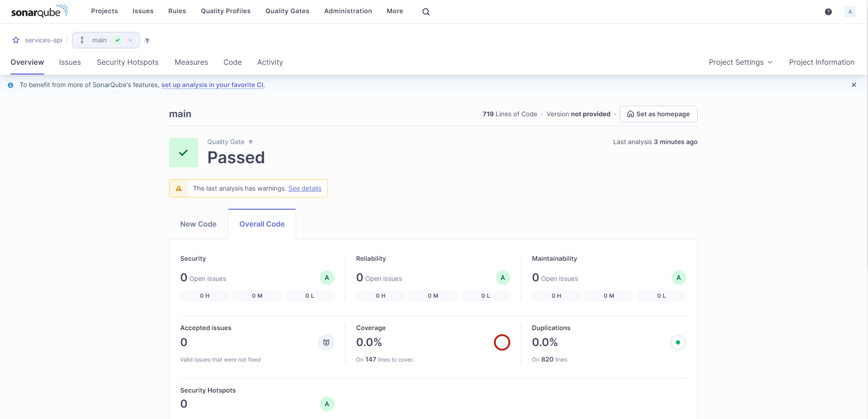The height and width of the screenshot is (419, 868).
Task: Open Maintainability 0 Open issues link
Action: pyautogui.click(x=555, y=278)
